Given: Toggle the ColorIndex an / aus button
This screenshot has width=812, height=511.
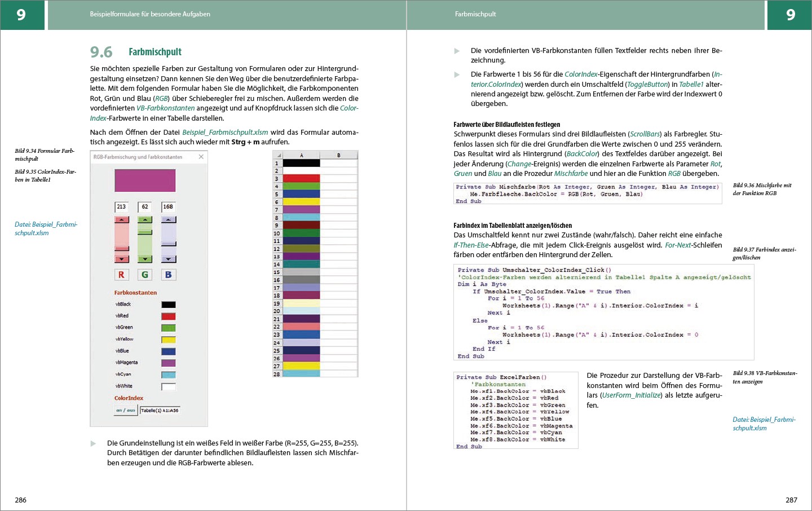Looking at the screenshot, I should pyautogui.click(x=126, y=410).
